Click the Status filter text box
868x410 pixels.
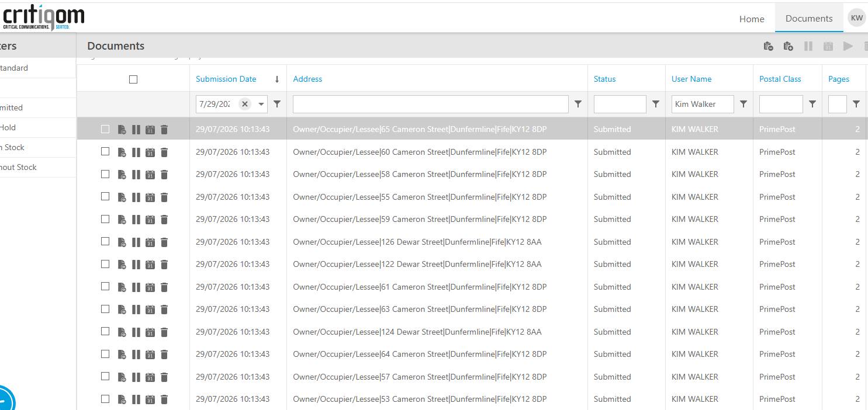pyautogui.click(x=620, y=104)
